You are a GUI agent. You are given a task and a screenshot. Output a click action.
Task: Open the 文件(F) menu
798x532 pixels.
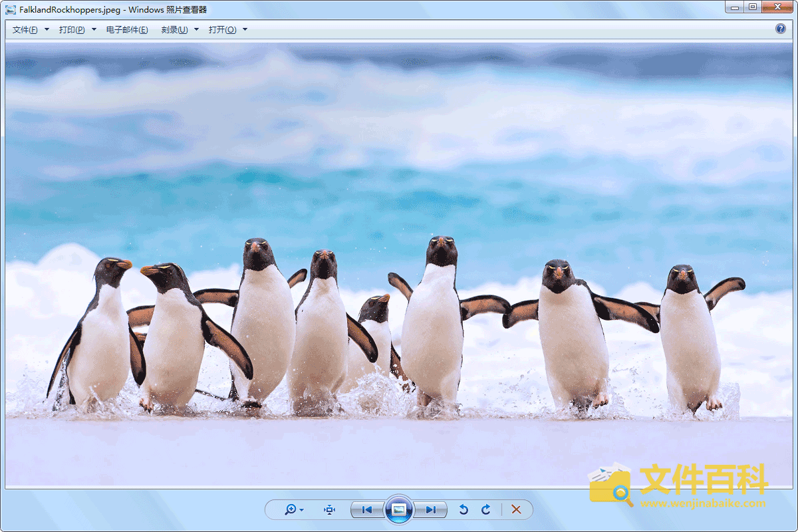[25, 29]
